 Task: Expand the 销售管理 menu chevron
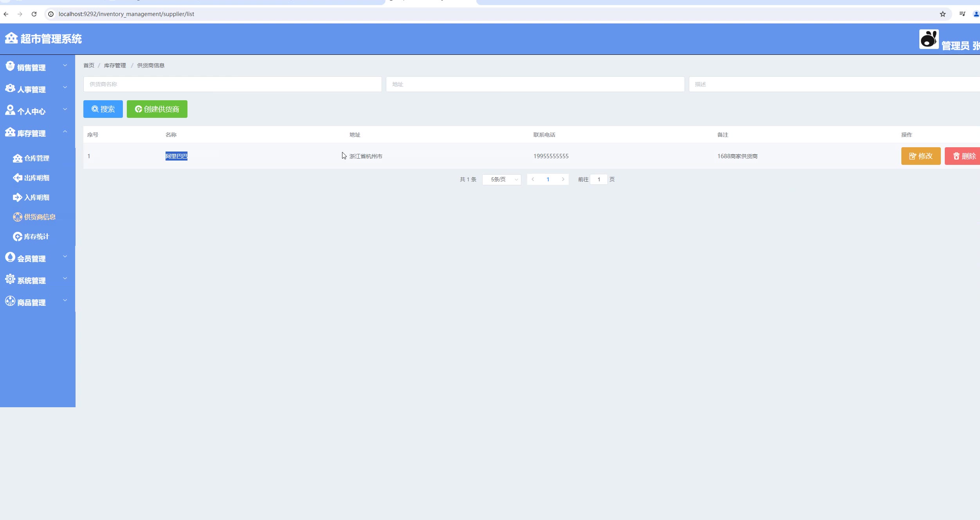65,66
